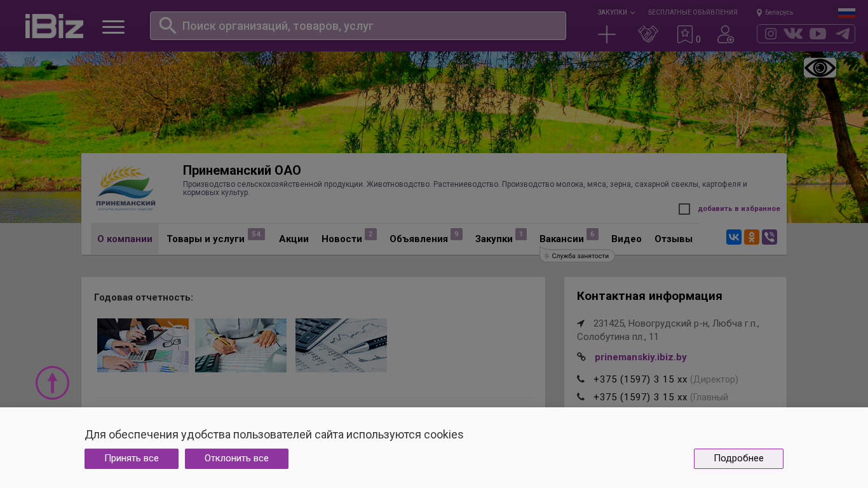Click the Принеманский company logo
Screen dimensions: 868x488
coord(126,188)
